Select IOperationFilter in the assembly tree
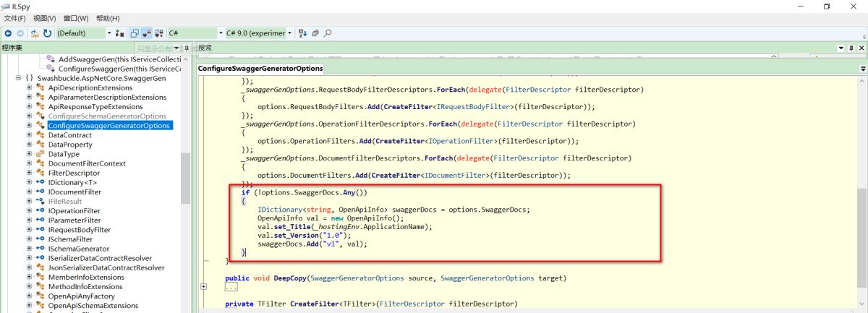Screen dimensions: 868x313 coord(75,210)
